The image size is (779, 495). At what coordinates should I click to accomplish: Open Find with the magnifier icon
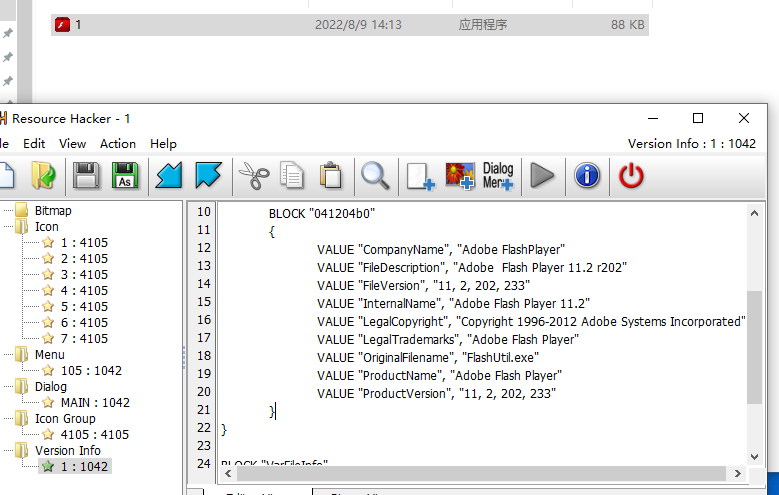click(x=375, y=175)
